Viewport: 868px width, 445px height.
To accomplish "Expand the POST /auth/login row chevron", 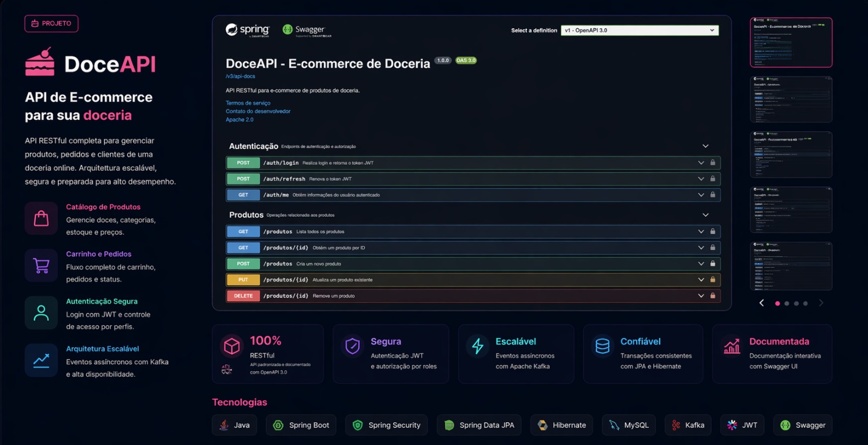I will (x=701, y=163).
